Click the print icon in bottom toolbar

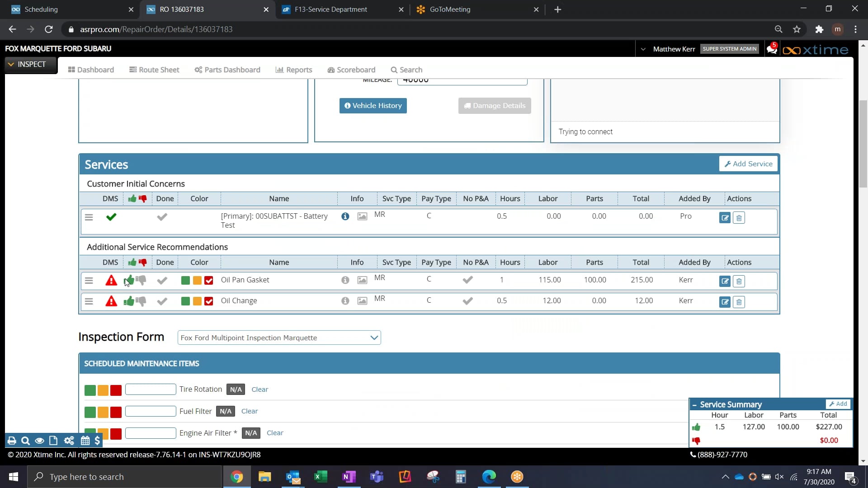click(x=12, y=441)
